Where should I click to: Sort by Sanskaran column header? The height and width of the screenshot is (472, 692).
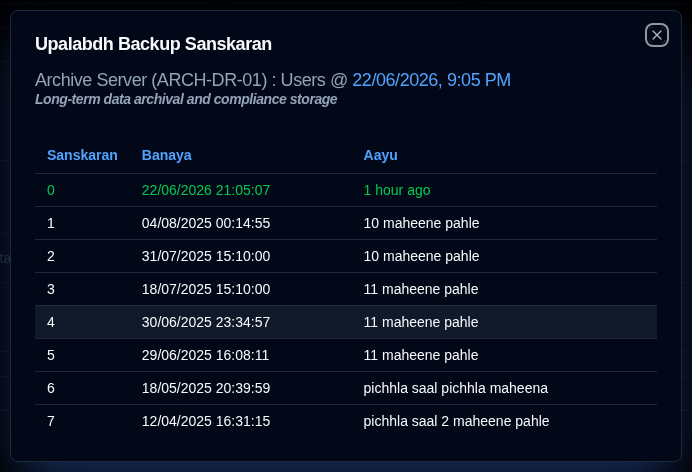[x=83, y=155]
